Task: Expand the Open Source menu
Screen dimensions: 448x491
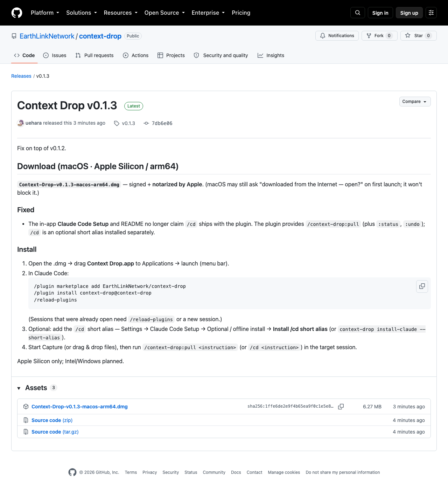Action: pyautogui.click(x=164, y=13)
